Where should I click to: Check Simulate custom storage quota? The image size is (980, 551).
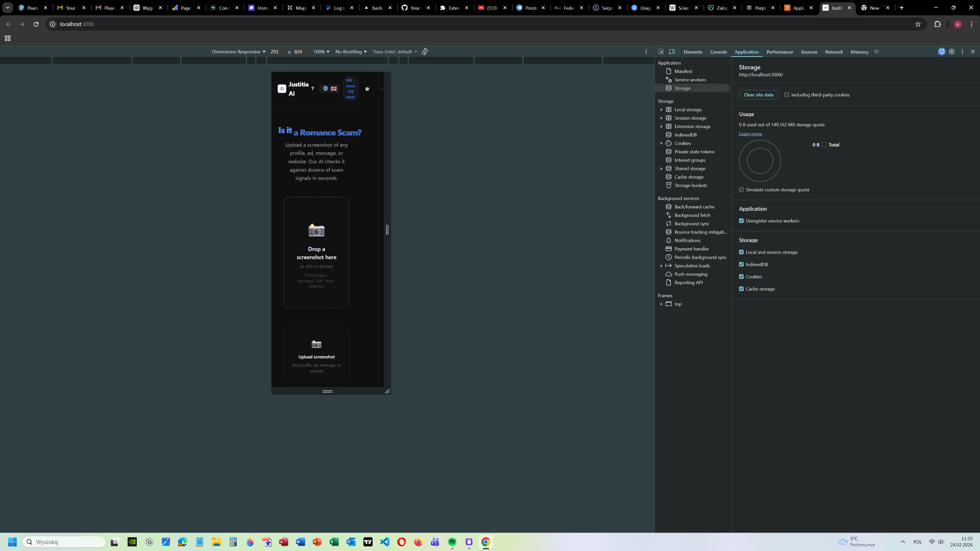click(x=741, y=190)
